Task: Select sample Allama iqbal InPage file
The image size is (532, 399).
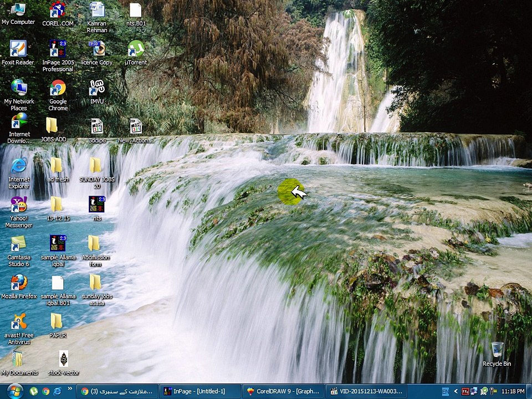Action: coord(58,252)
